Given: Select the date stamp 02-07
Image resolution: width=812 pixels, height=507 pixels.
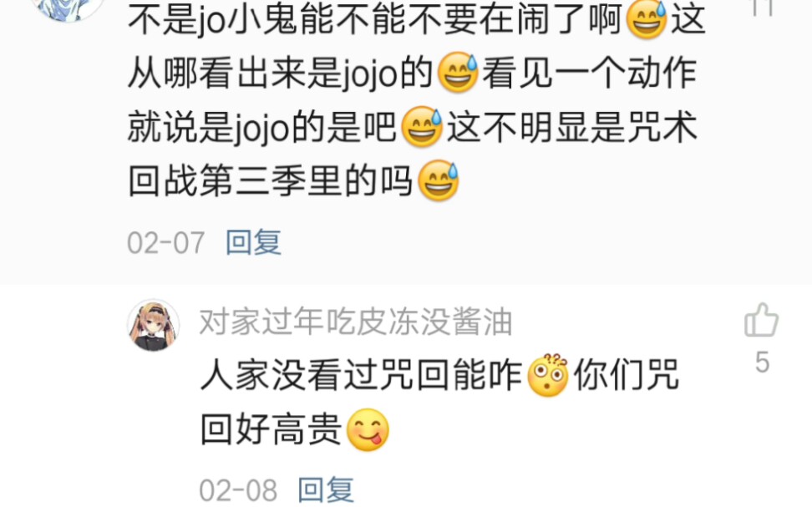Looking at the screenshot, I should (x=165, y=242).
